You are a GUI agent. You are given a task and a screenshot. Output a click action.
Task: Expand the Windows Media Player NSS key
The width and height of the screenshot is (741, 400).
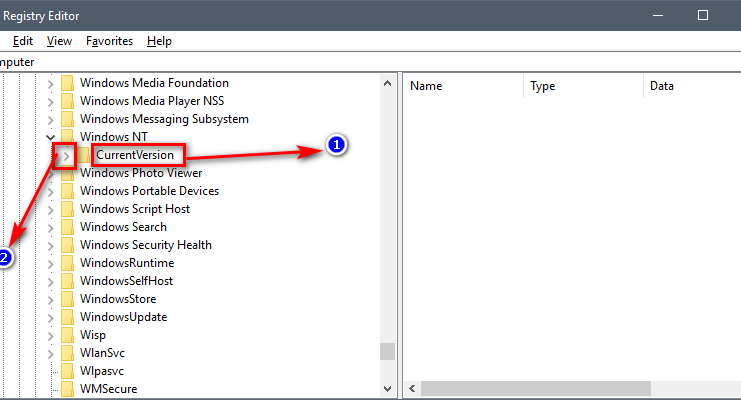coord(51,102)
